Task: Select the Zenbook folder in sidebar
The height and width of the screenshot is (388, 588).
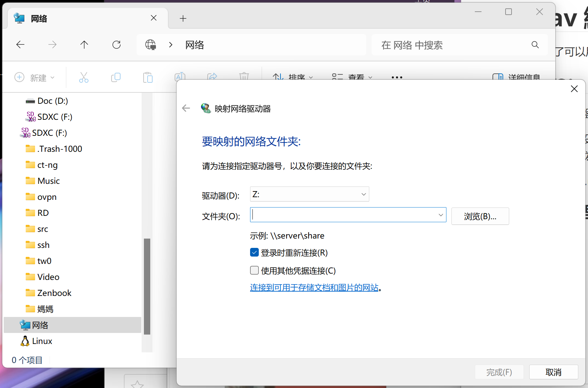Action: [54, 293]
